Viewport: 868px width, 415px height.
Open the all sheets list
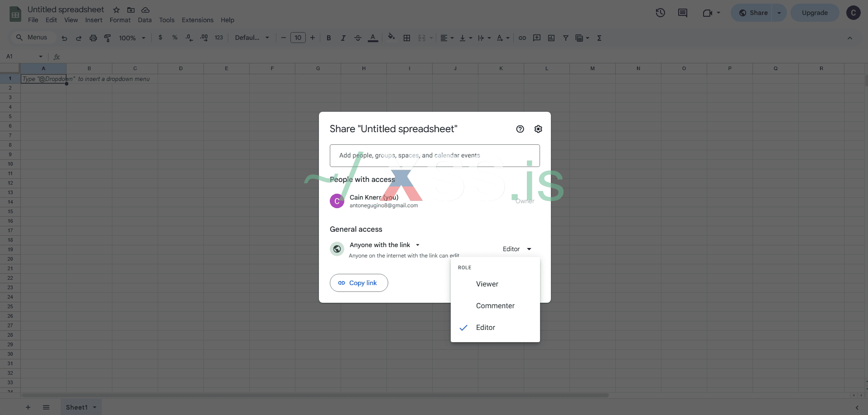46,407
